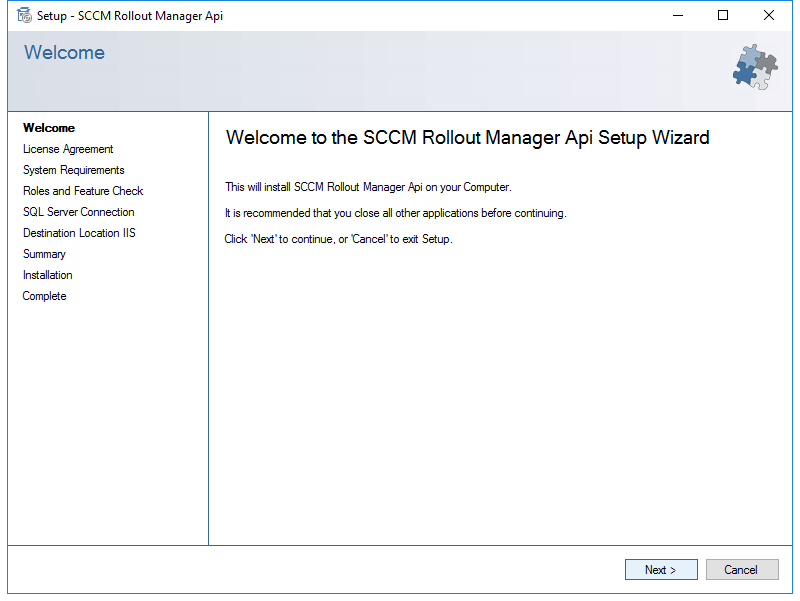Click the window title 'Setup - SCCM Rollout Manager Api'
The image size is (800, 601).
tap(130, 16)
